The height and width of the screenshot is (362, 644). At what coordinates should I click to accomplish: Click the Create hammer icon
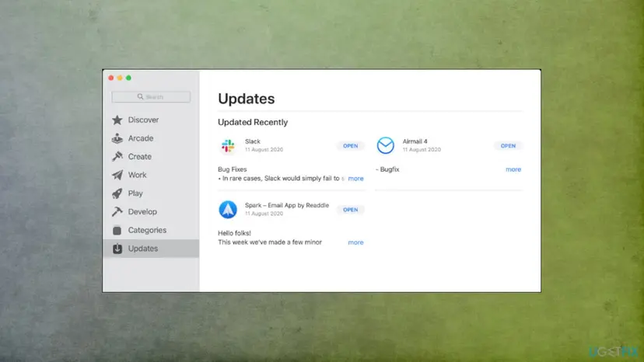point(117,156)
